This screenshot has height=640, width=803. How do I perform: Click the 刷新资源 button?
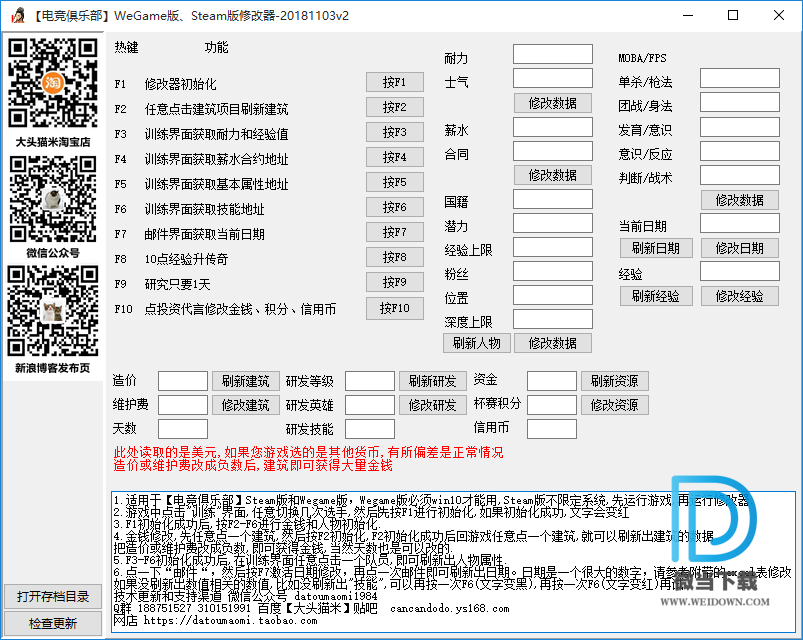615,381
